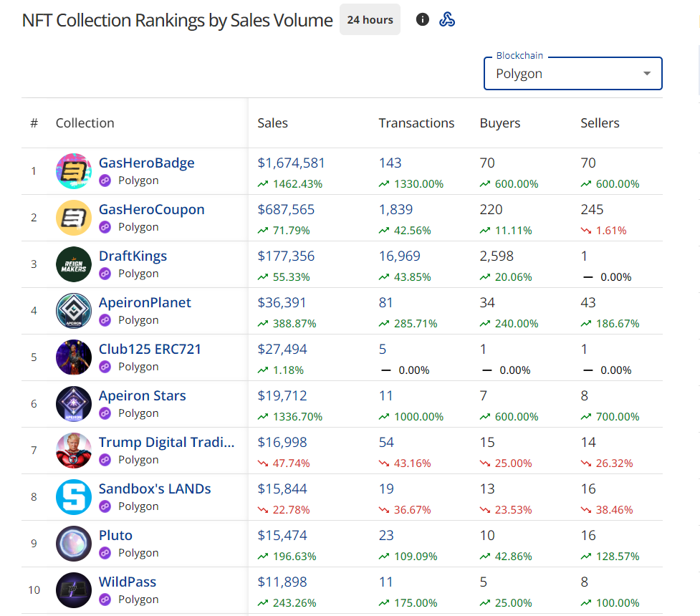Click the $11,898 sales value
700x616 pixels.
[x=282, y=582]
